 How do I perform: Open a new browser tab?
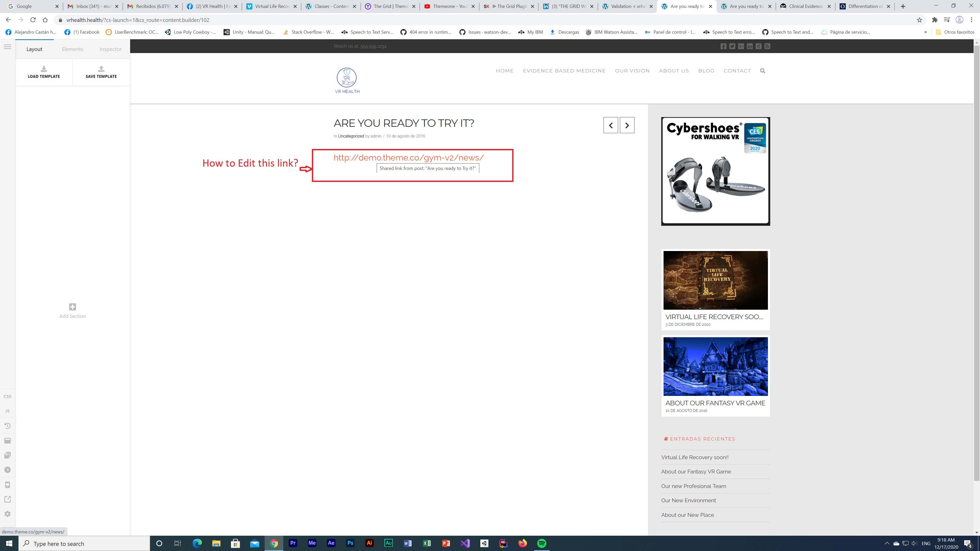(x=903, y=6)
